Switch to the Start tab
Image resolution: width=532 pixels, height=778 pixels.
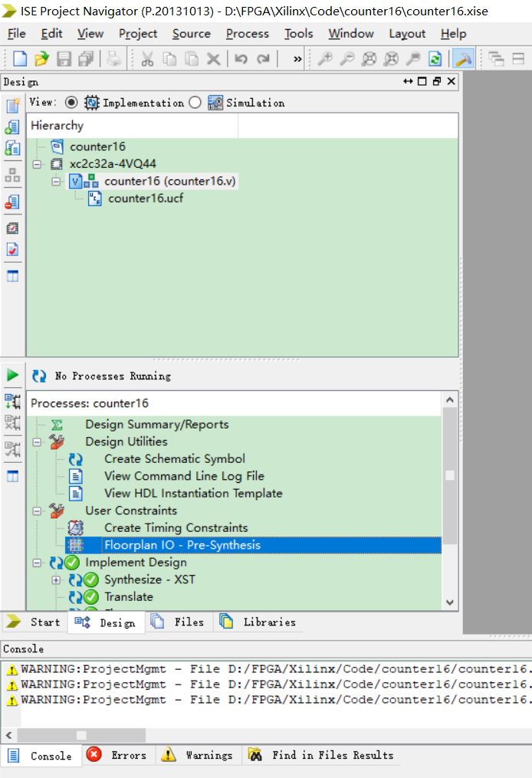coord(34,622)
